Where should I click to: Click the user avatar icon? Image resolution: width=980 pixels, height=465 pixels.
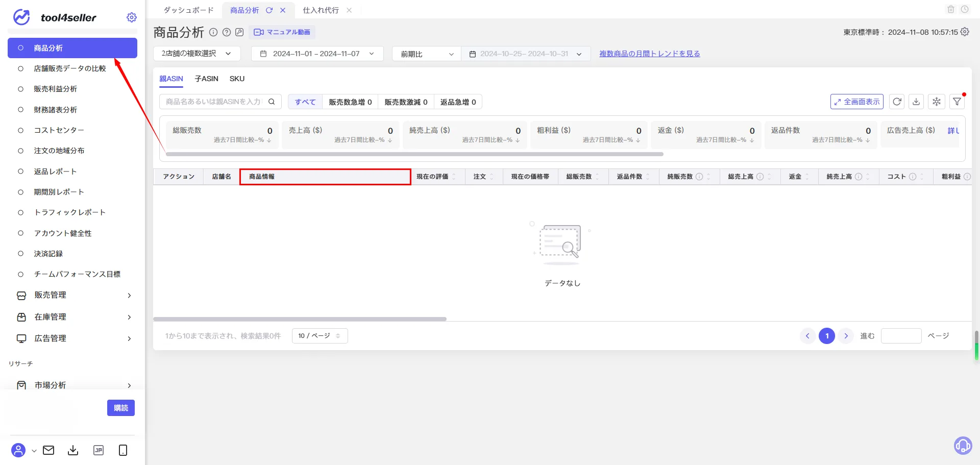[x=18, y=450]
